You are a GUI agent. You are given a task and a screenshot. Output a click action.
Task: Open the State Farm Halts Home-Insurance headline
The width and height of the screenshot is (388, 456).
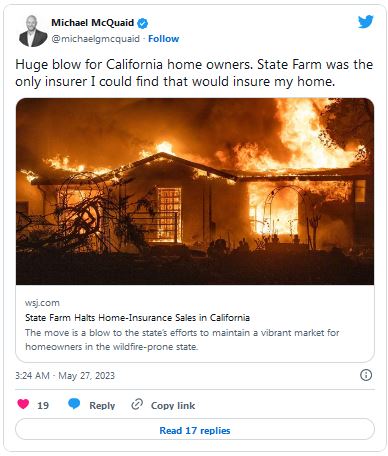[137, 318]
